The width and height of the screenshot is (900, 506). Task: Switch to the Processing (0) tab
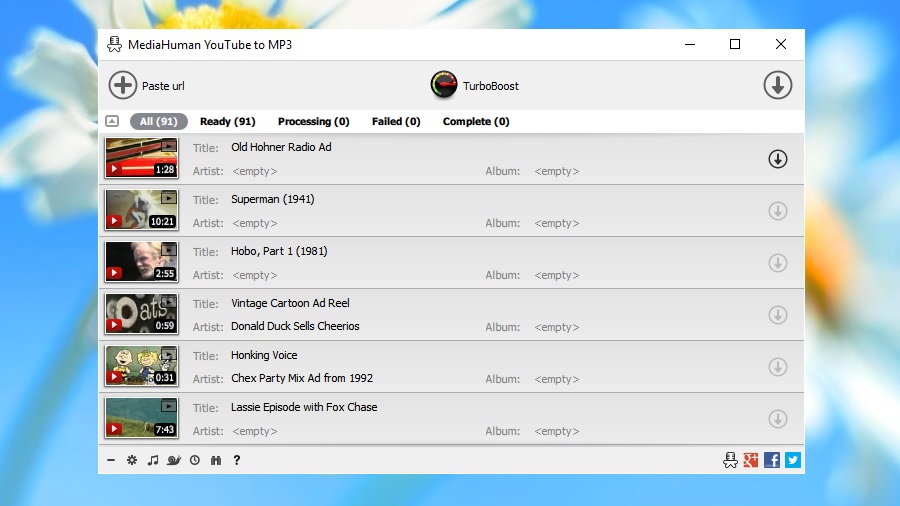coord(314,122)
